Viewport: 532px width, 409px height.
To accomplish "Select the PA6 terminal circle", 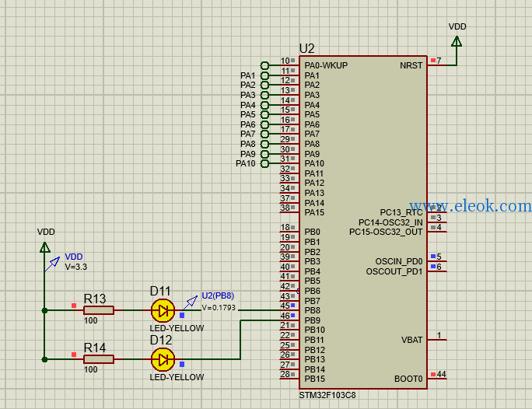I will pyautogui.click(x=264, y=124).
